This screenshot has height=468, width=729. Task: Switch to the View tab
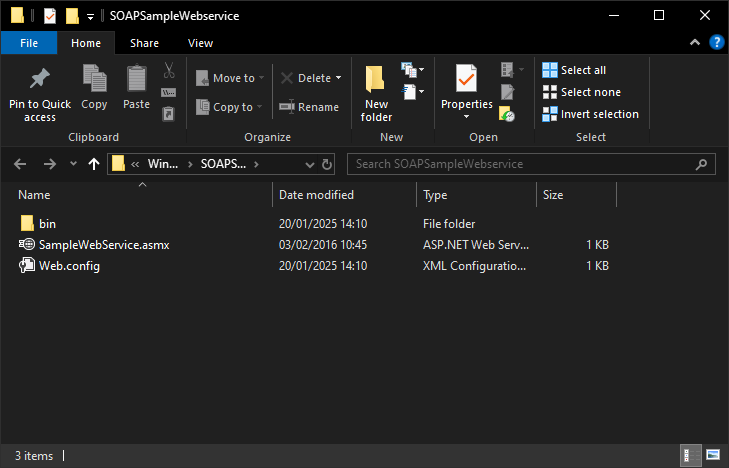200,43
